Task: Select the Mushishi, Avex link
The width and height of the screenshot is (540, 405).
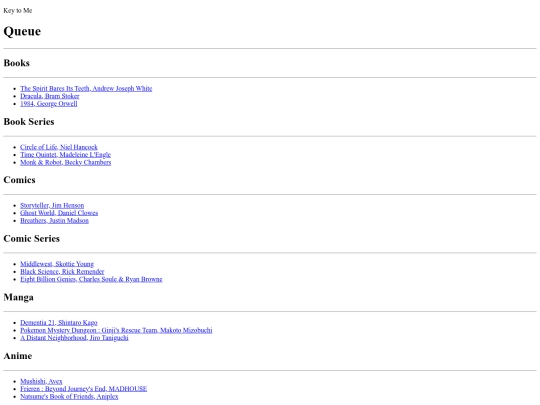Action: click(x=41, y=381)
